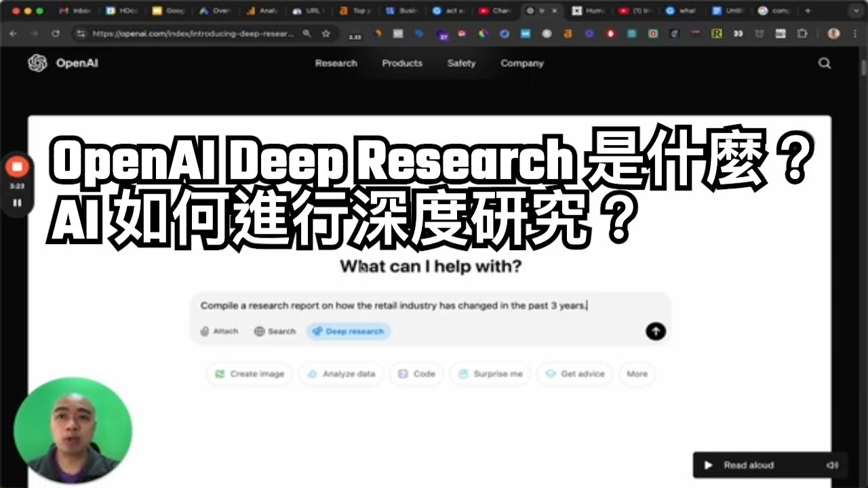Switch to the Amazon Top tab

(356, 11)
